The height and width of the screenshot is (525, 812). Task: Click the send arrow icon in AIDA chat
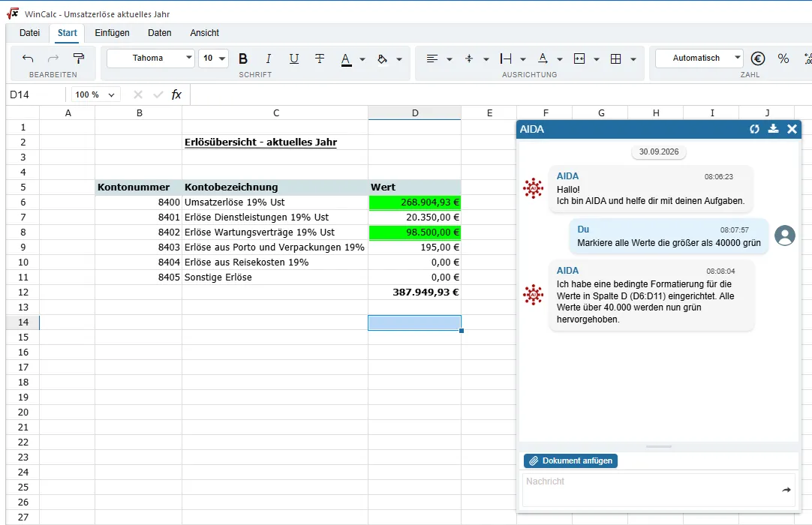[786, 490]
